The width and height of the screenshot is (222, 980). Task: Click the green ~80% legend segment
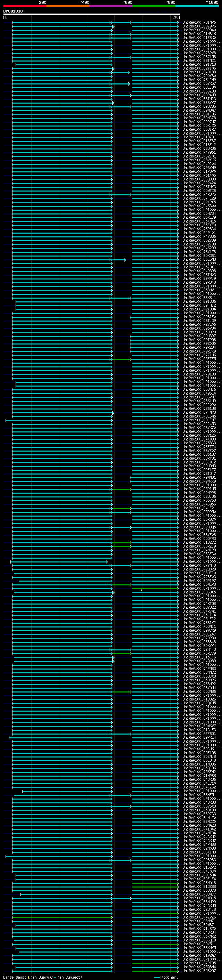pos(154,6)
